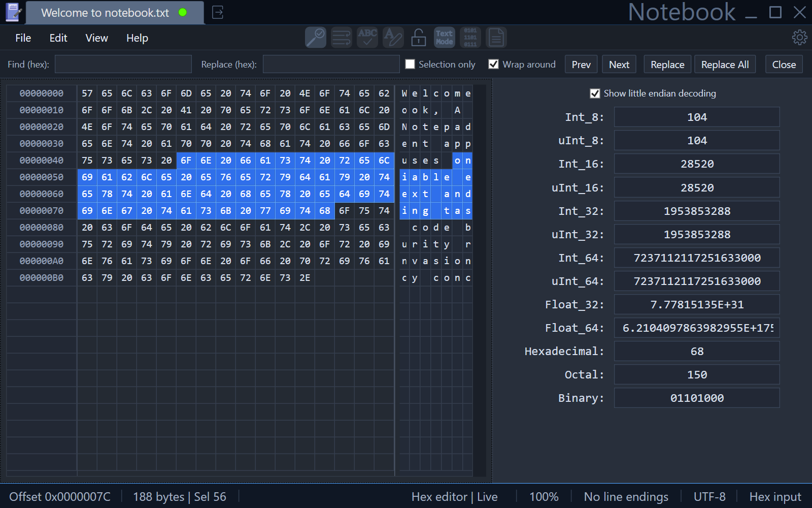Viewport: 812px width, 508px height.
Task: Click the Octal value 150
Action: (697, 375)
